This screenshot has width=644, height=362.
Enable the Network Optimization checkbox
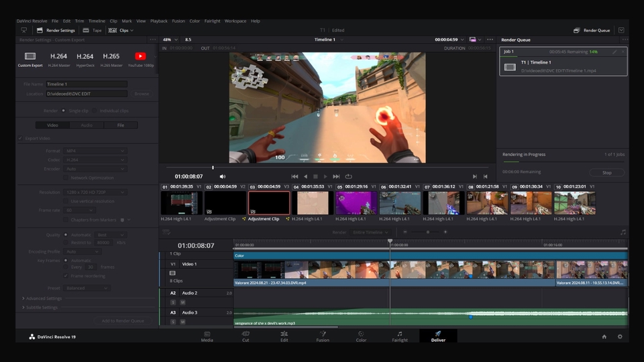66,178
